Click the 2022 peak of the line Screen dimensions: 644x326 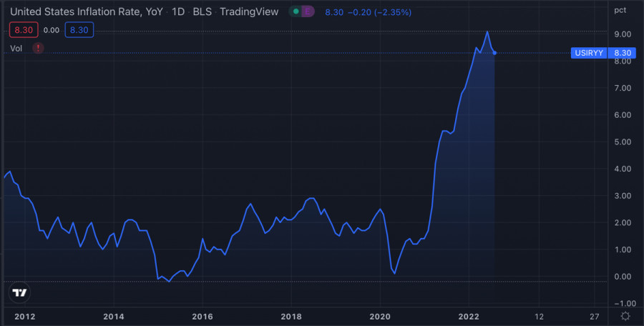tap(487, 31)
